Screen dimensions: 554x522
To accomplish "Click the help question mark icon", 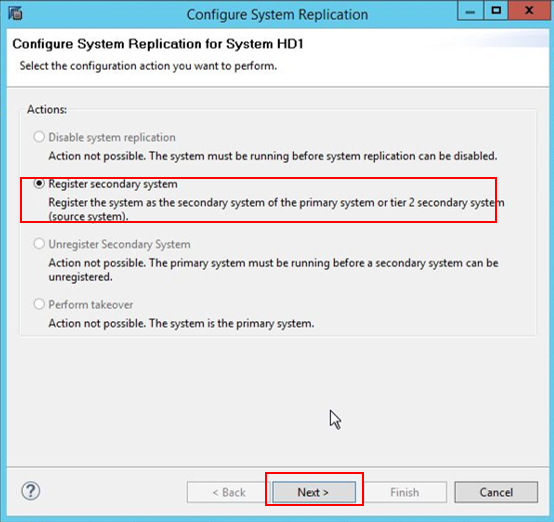I will (31, 491).
